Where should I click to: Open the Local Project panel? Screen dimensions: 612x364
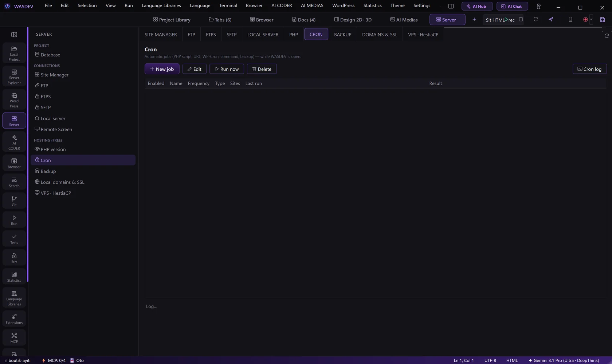click(14, 54)
